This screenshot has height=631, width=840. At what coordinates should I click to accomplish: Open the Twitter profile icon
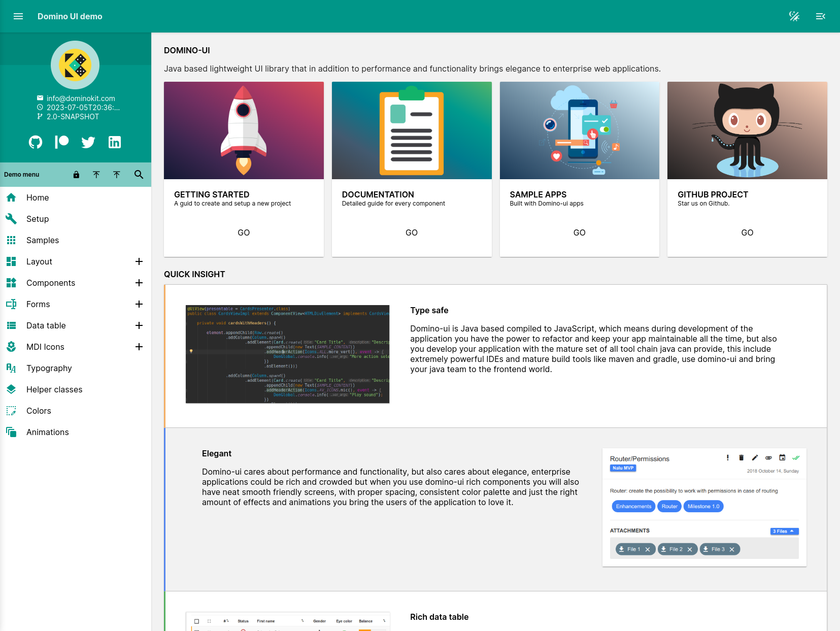[88, 142]
